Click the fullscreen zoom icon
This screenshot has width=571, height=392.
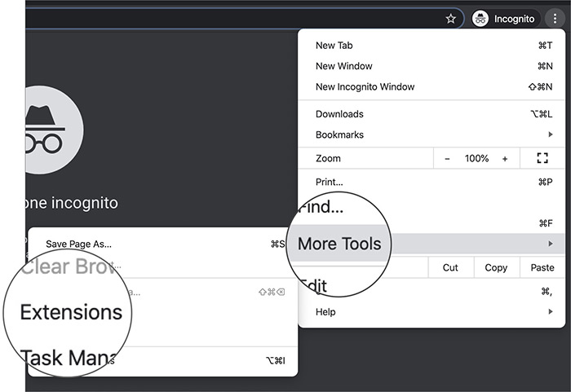coord(542,159)
